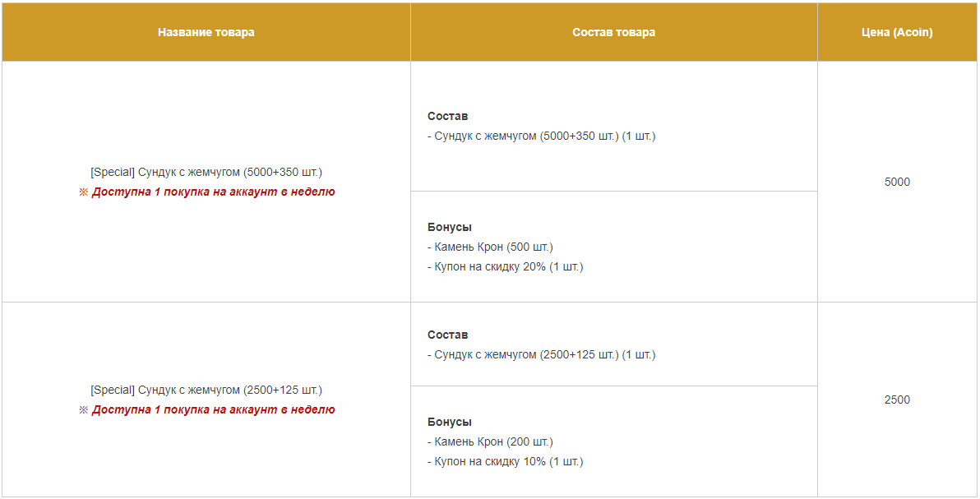
Task: Click red purchase limit note under 5000+350 chest
Action: [213, 192]
